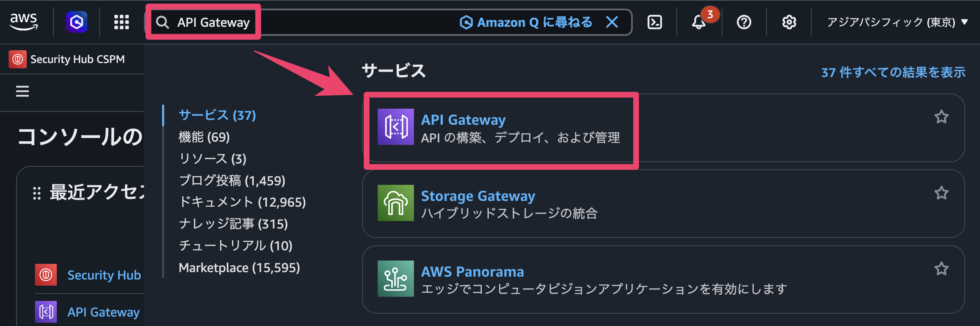The height and width of the screenshot is (326, 980).
Task: Toggle the hamburger navigation menu
Action: [23, 91]
